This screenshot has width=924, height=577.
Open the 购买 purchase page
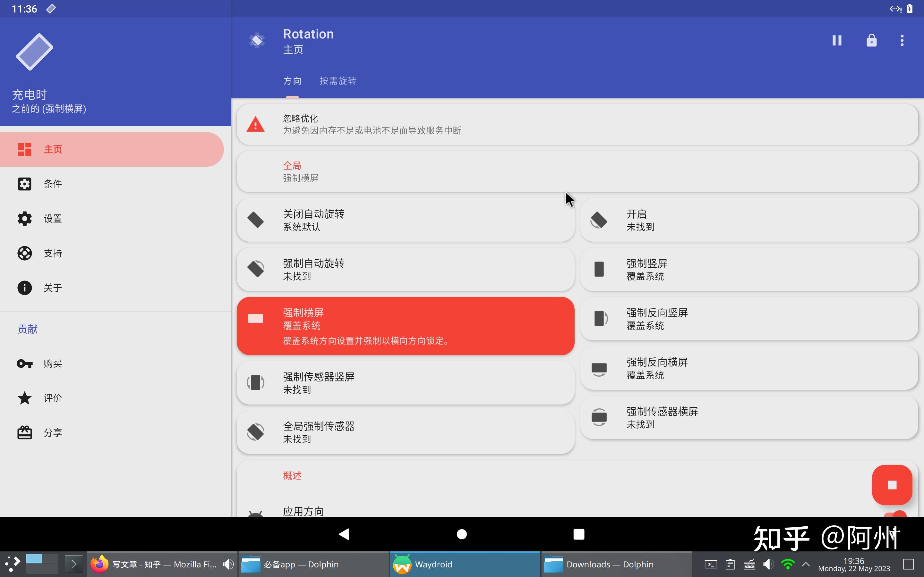53,363
